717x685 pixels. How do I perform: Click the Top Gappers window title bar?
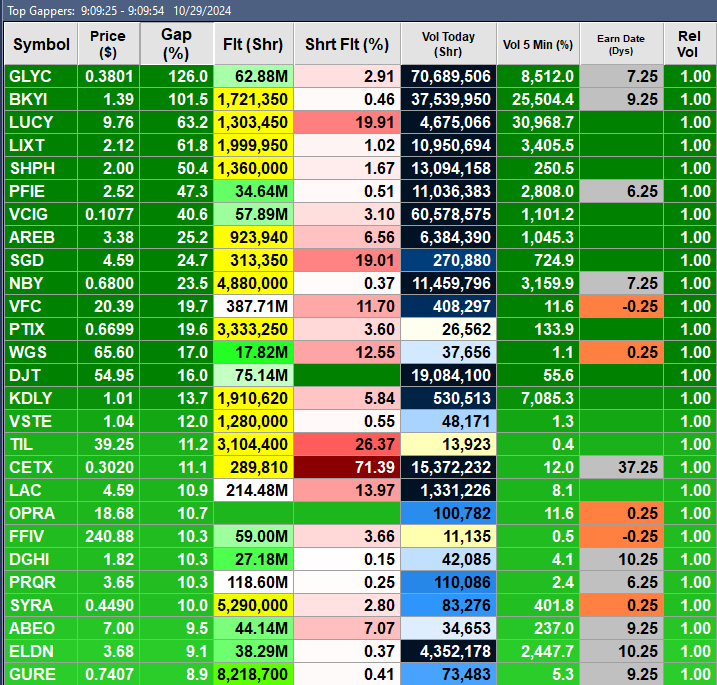tap(360, 11)
